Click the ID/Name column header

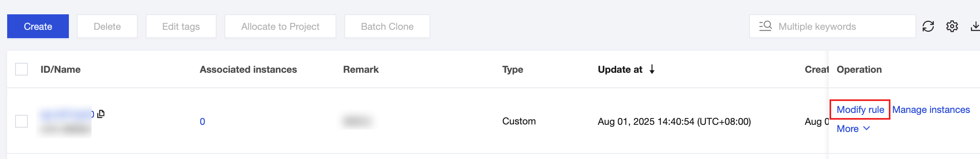pos(61,70)
